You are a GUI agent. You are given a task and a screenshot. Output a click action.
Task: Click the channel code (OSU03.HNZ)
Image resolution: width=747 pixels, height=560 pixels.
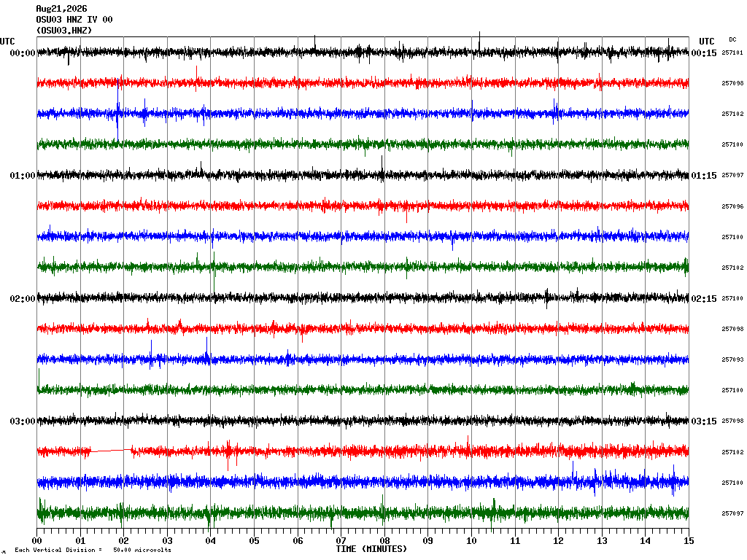coord(64,31)
